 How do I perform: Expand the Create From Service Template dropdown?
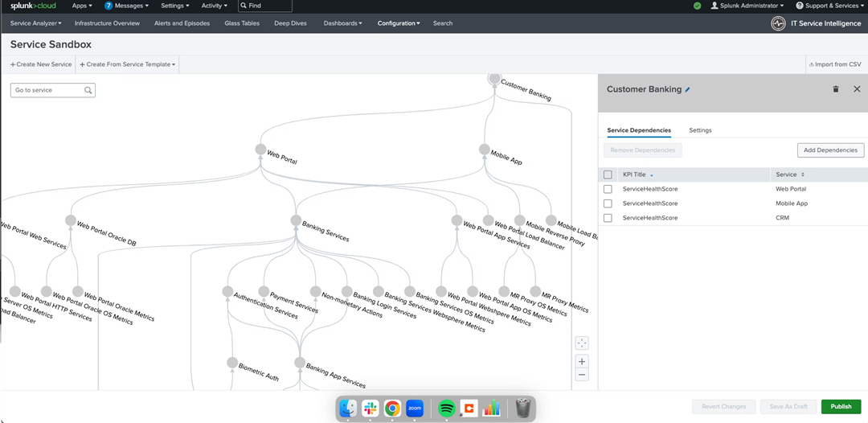129,64
